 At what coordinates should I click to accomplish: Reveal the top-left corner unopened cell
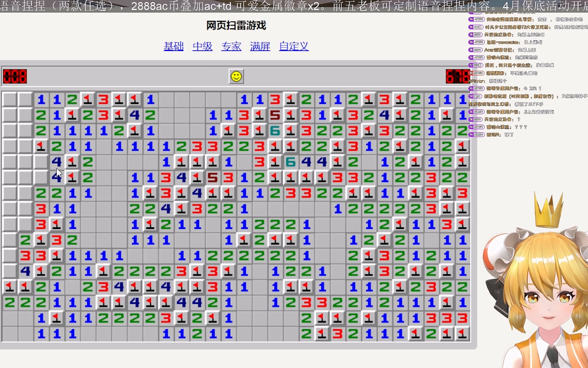[10, 99]
